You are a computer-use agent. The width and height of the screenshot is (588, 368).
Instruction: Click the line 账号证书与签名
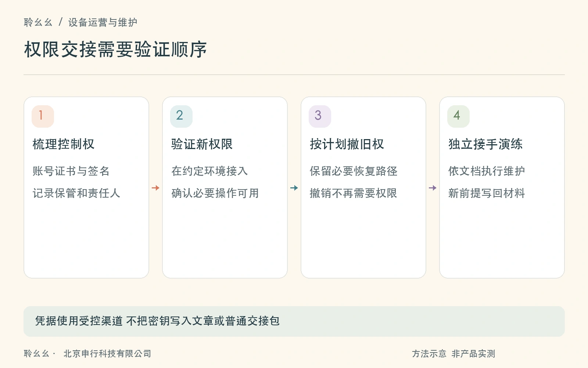tap(71, 171)
